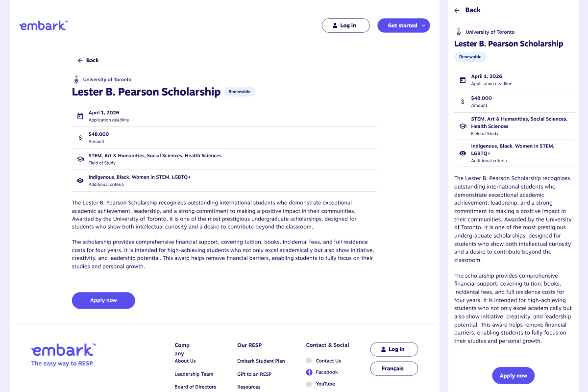
Task: Click the dollar sign icon beside $48,000
Action: [x=80, y=138]
